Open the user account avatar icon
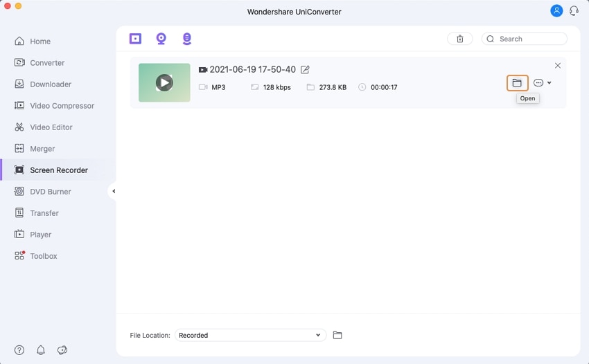This screenshot has width=589, height=364. (556, 11)
